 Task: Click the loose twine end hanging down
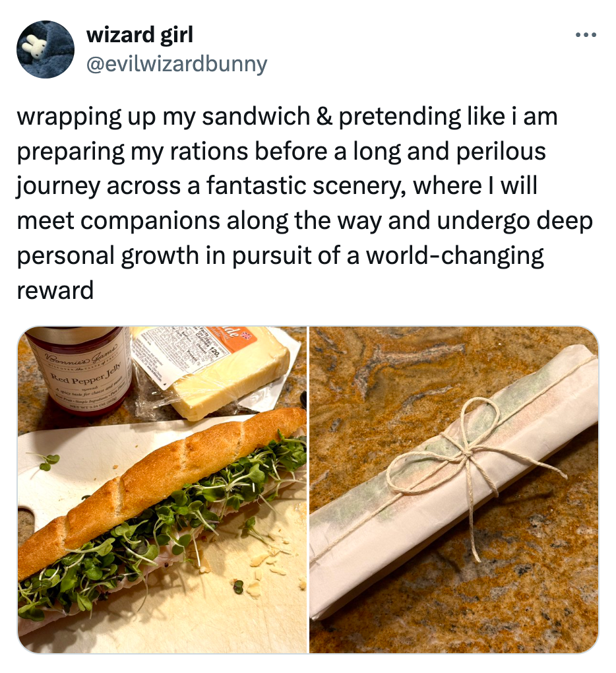[x=474, y=528]
